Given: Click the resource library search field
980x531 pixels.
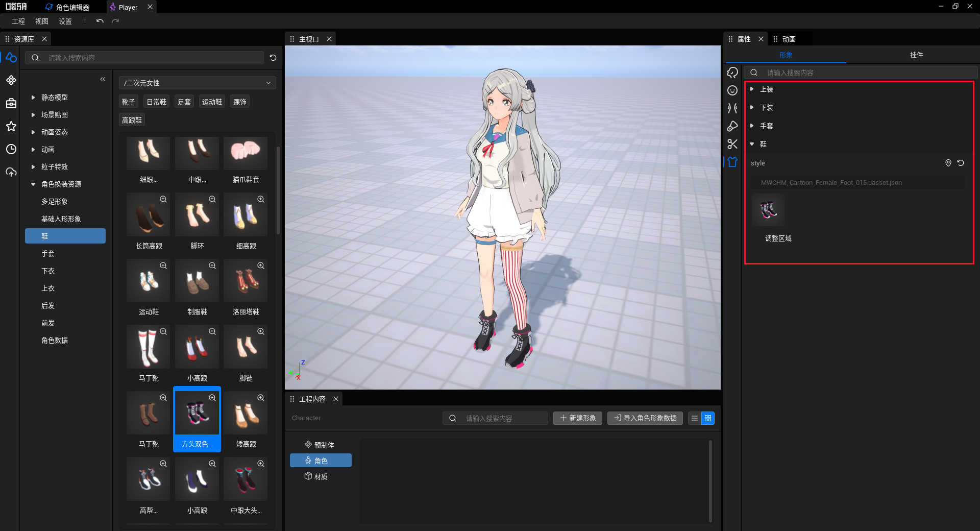Looking at the screenshot, I should click(x=144, y=58).
